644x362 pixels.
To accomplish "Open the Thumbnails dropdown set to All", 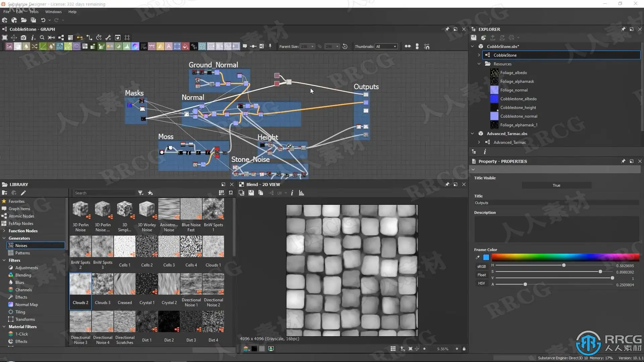I will 386,47.
